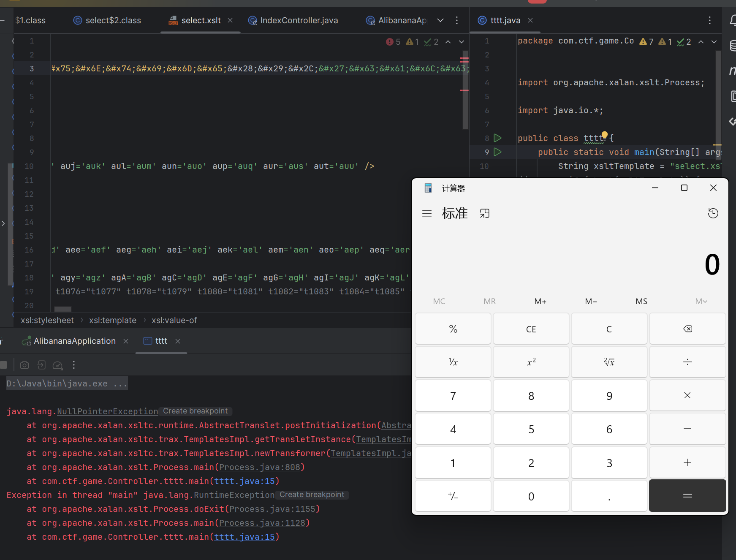The width and height of the screenshot is (736, 560).
Task: Click the x squared key
Action: click(531, 362)
